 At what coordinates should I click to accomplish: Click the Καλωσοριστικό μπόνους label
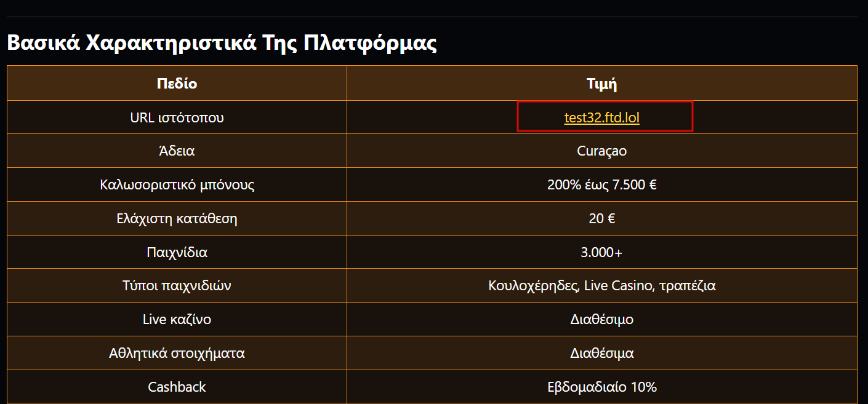pos(177,184)
